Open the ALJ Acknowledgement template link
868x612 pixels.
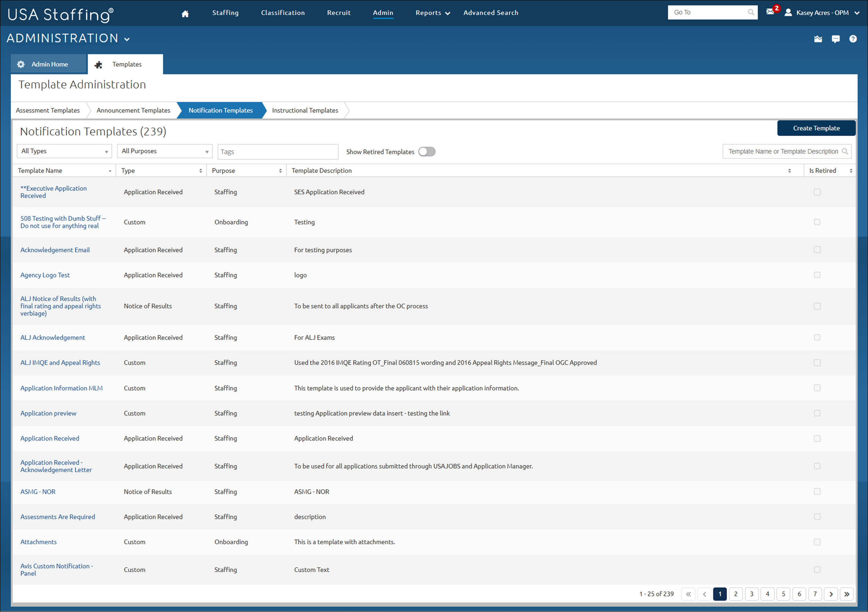point(52,337)
